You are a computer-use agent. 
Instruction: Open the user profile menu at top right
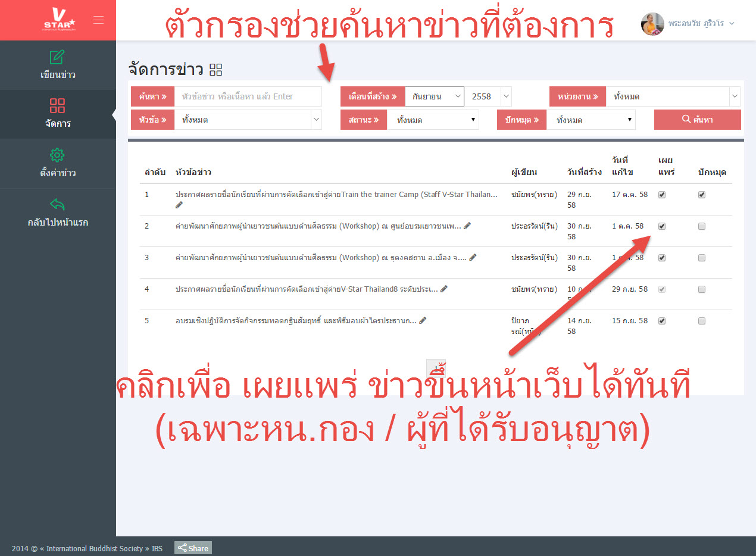point(688,24)
